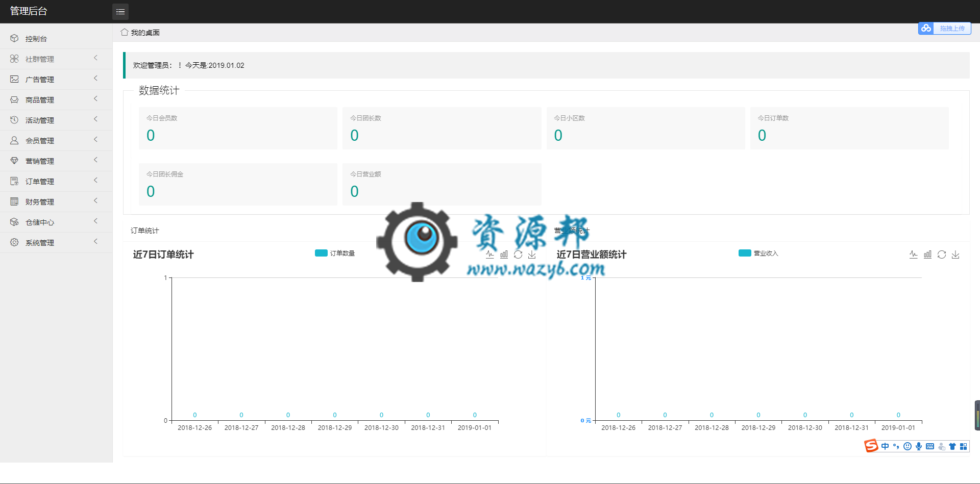This screenshot has width=980, height=484.
Task: Expand the 广告管理 chevron arrow
Action: point(95,79)
